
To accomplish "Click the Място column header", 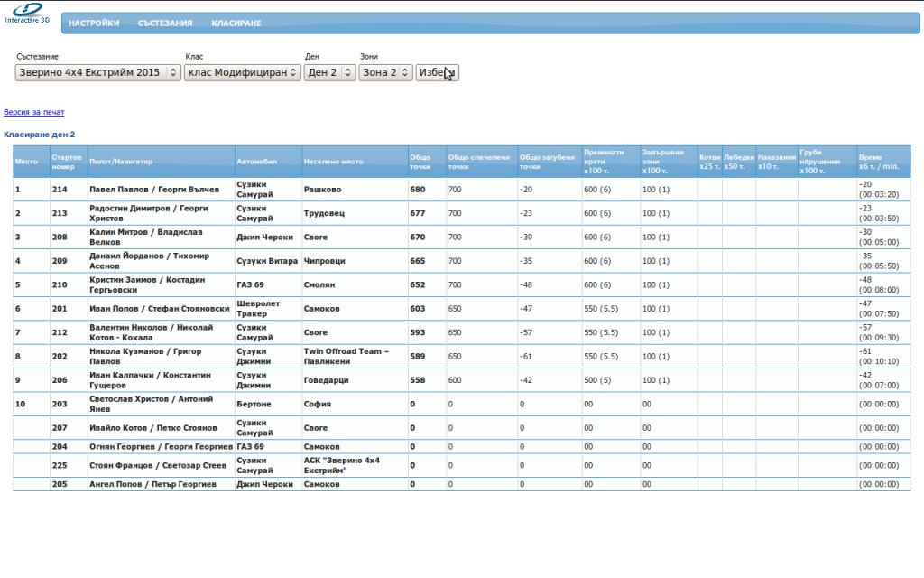I will tap(26, 162).
